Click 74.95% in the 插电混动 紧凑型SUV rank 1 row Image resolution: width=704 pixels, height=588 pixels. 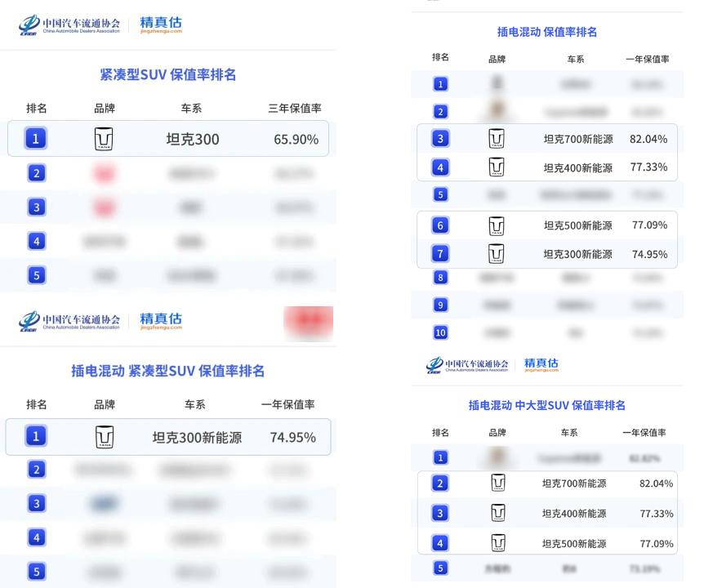click(x=292, y=437)
